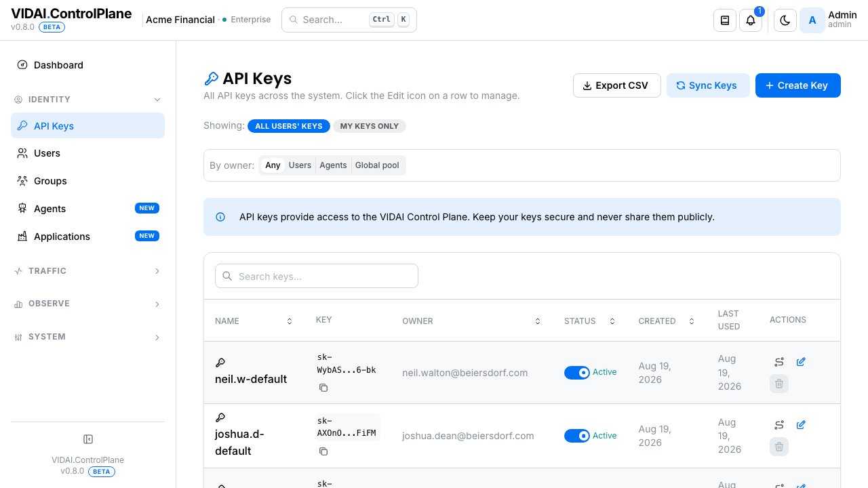Expand the System section
This screenshot has width=868, height=488.
[87, 337]
